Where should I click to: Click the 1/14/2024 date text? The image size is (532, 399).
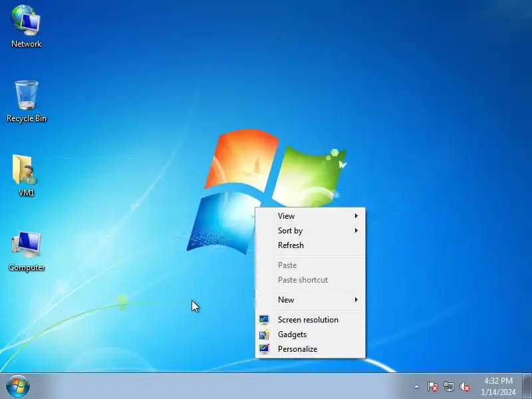498,392
